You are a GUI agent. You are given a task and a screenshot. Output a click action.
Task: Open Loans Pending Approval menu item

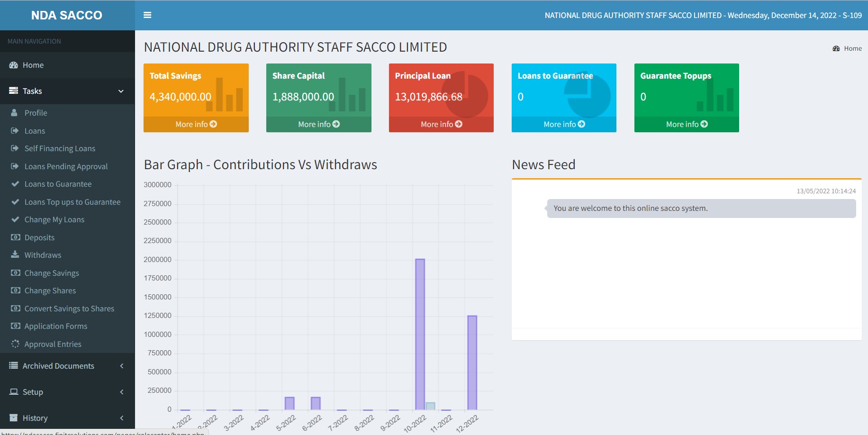pos(66,166)
